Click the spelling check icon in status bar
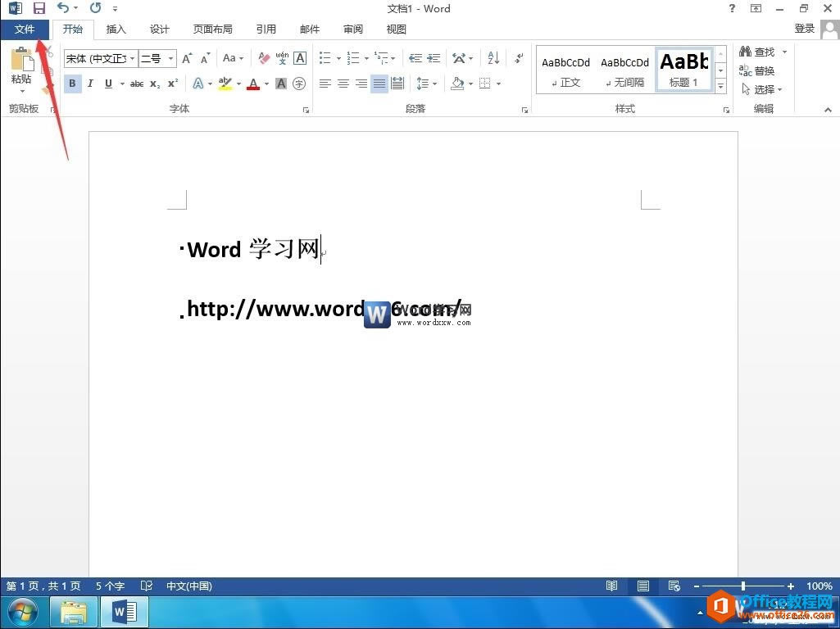The image size is (840, 629). pyautogui.click(x=147, y=586)
